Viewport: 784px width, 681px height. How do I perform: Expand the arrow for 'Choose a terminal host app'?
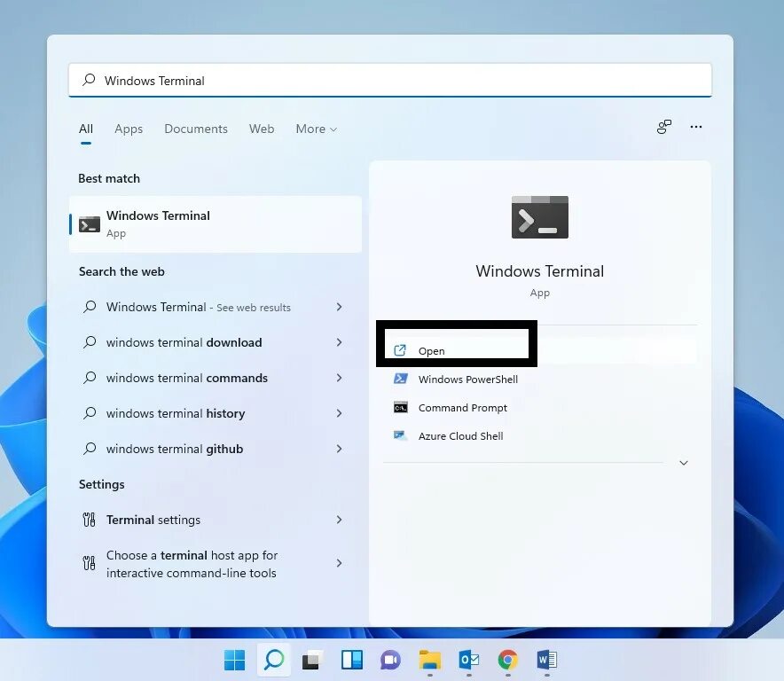(x=339, y=563)
